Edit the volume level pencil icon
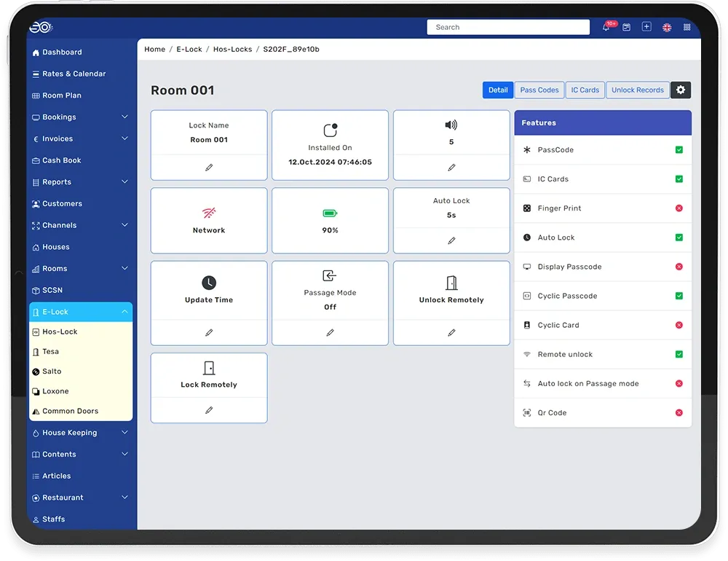Screen dimensions: 728x561 click(x=451, y=168)
